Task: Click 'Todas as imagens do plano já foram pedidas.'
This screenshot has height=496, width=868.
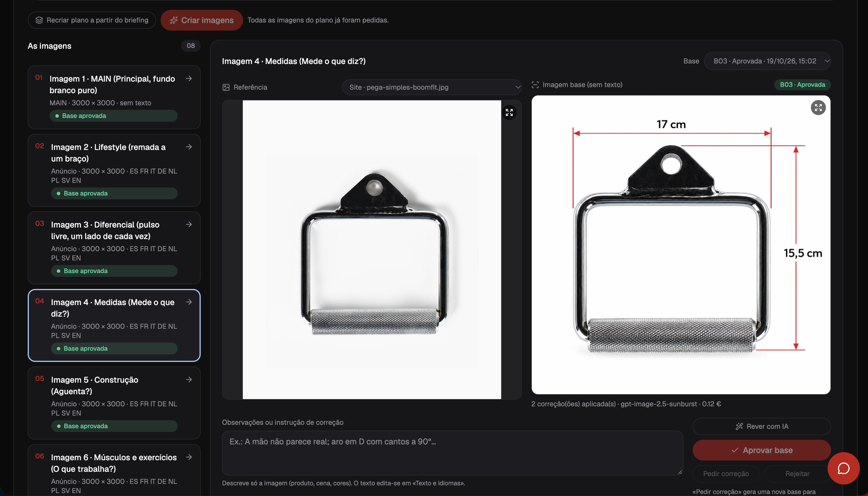Action: pyautogui.click(x=318, y=20)
